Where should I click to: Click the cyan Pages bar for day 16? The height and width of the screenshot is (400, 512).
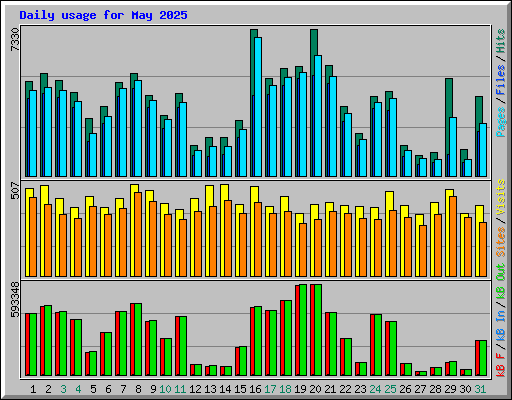258,107
